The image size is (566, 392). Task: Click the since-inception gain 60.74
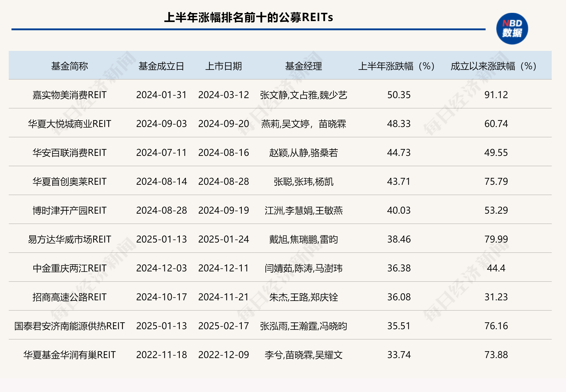496,124
